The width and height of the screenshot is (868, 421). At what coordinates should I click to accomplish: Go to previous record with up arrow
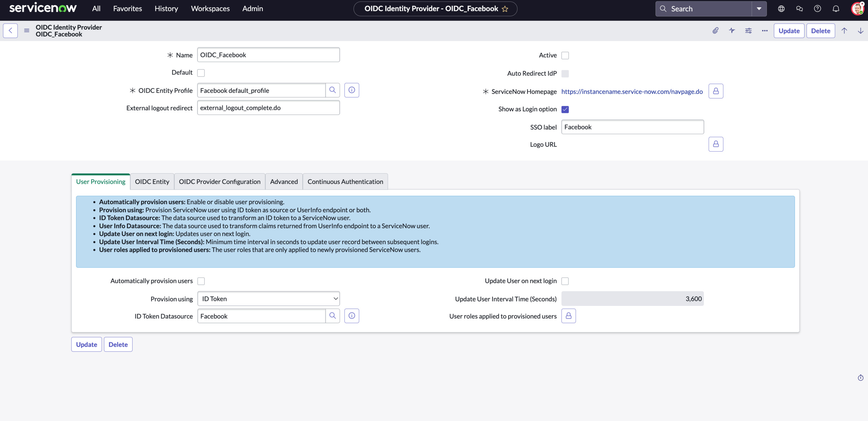pos(845,31)
